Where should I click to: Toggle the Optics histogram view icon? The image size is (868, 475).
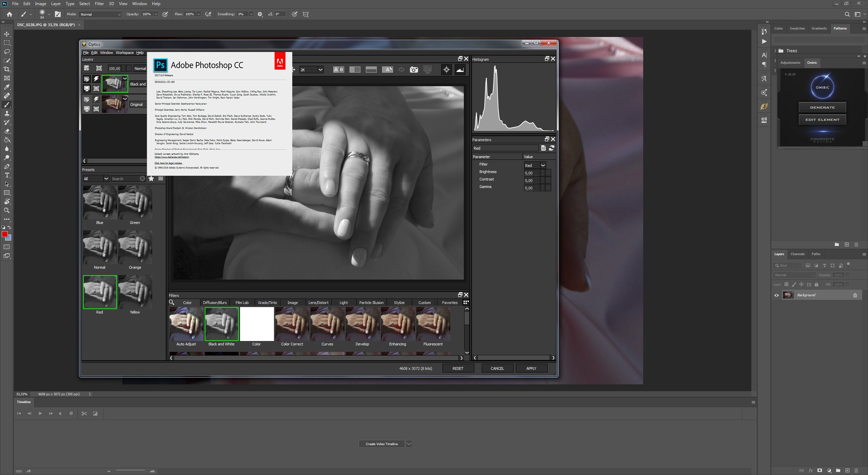pos(460,70)
